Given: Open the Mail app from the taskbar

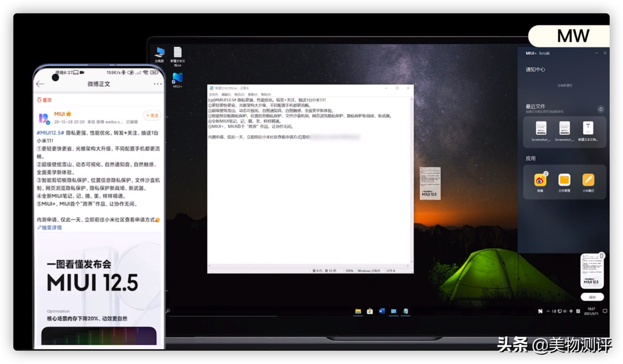Looking at the screenshot, I should click(394, 311).
